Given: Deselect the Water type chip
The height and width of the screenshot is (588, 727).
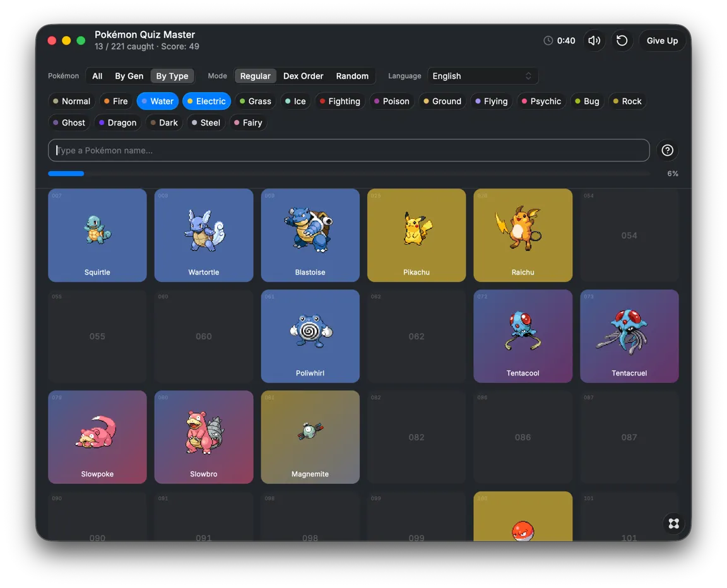Looking at the screenshot, I should 158,101.
